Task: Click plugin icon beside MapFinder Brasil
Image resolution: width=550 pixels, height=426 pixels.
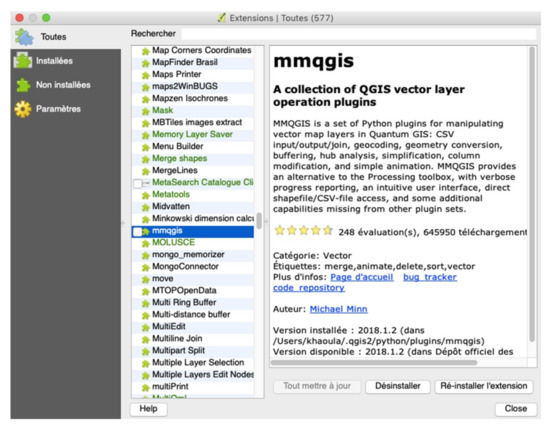Action: coord(146,64)
